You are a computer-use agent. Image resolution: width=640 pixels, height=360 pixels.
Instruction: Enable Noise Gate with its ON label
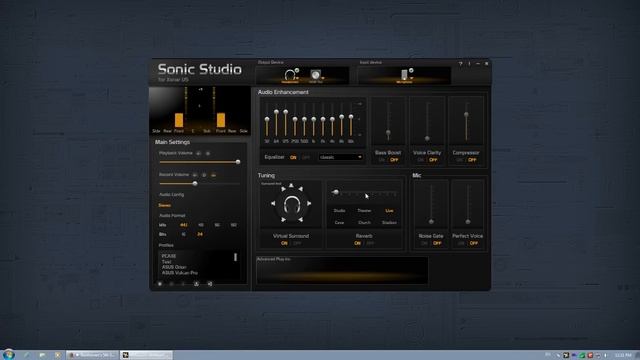(424, 243)
